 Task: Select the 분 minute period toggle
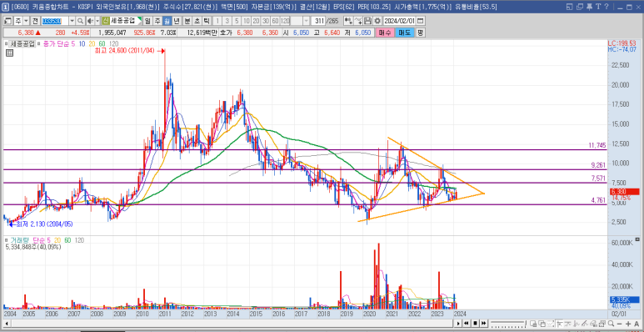187,21
